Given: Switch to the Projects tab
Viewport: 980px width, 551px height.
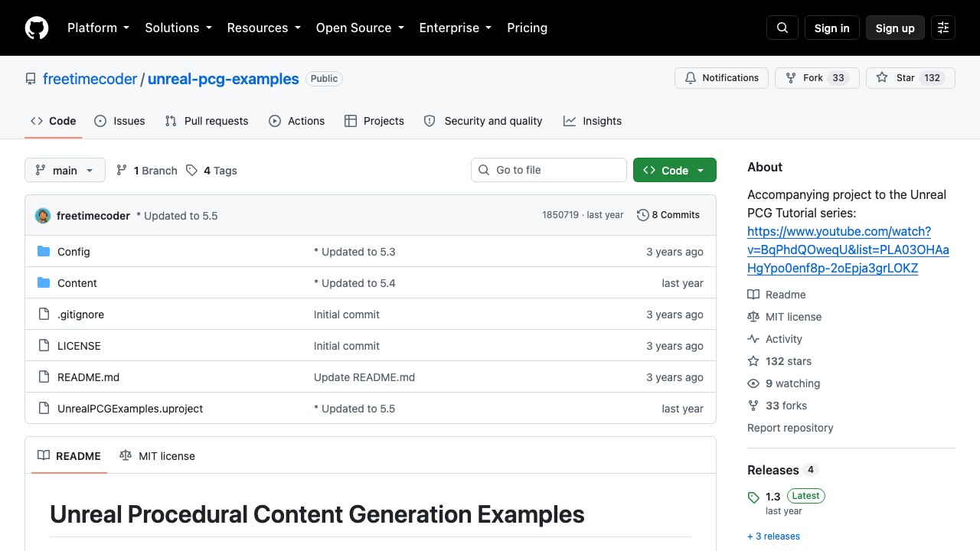Looking at the screenshot, I should pyautogui.click(x=374, y=121).
